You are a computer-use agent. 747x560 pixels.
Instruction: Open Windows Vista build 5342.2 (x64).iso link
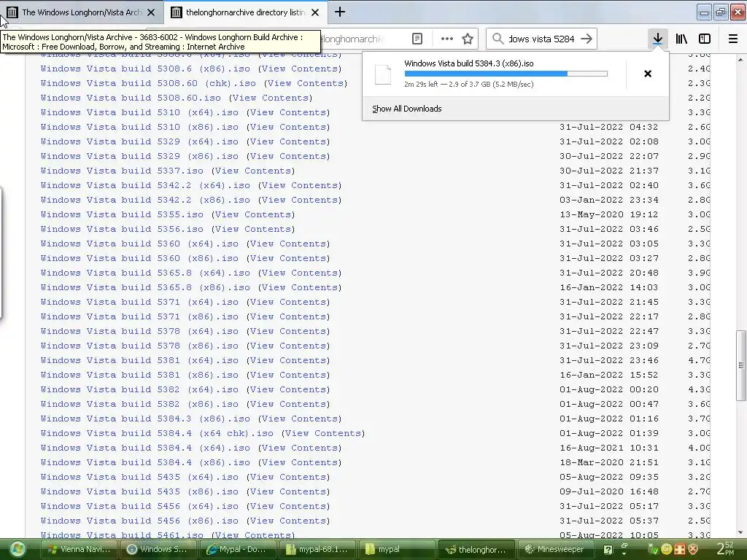tap(145, 185)
